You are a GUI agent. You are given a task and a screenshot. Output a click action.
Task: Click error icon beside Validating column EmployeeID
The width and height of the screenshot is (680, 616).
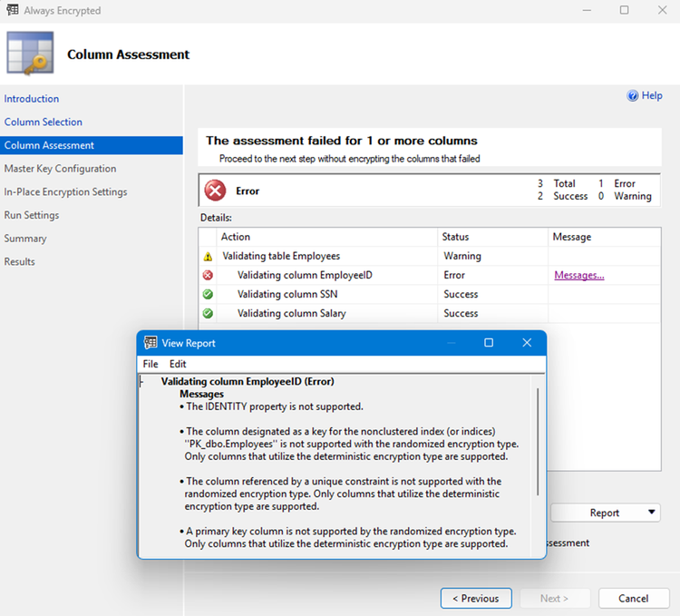click(209, 275)
